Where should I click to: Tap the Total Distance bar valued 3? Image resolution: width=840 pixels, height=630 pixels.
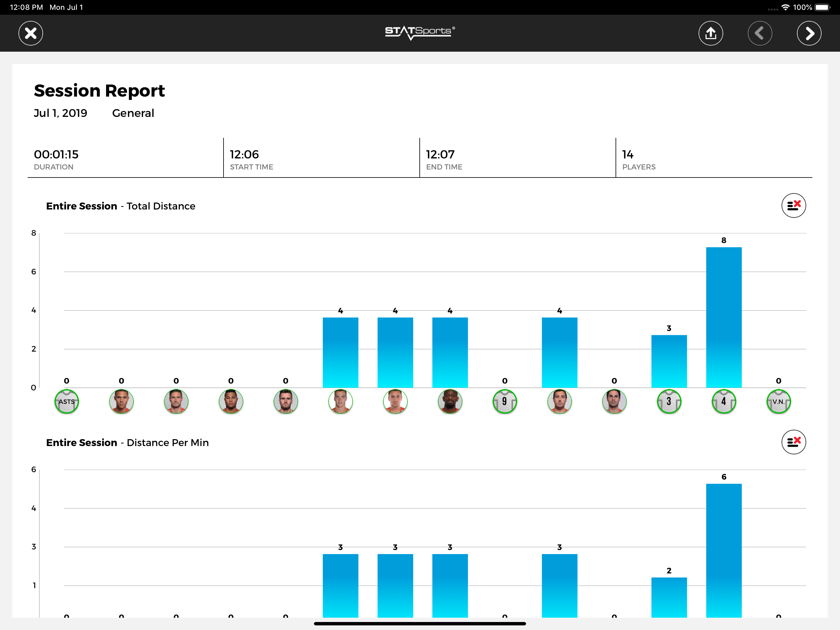tap(669, 361)
